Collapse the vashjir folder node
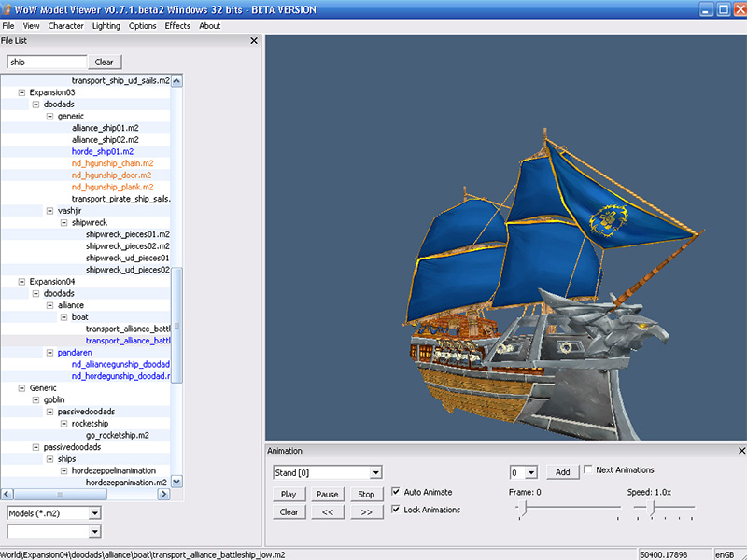The height and width of the screenshot is (560, 747). point(50,211)
